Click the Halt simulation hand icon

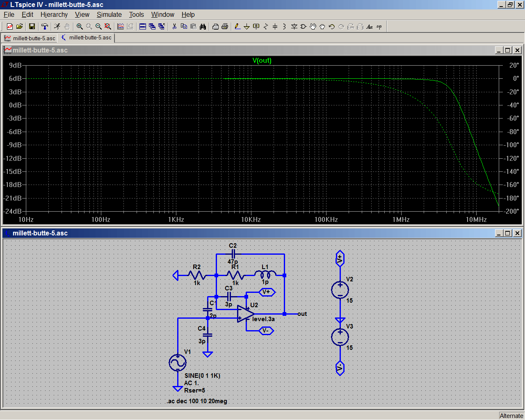pyautogui.click(x=67, y=27)
